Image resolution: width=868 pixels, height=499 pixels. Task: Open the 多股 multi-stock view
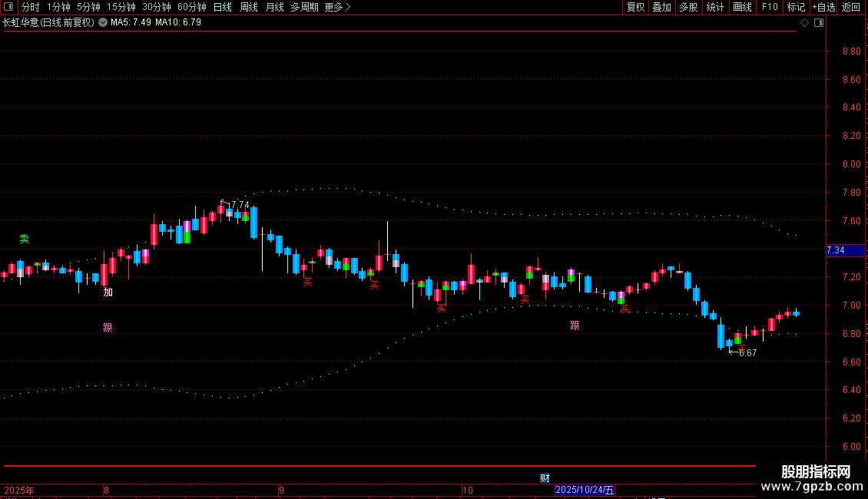689,7
